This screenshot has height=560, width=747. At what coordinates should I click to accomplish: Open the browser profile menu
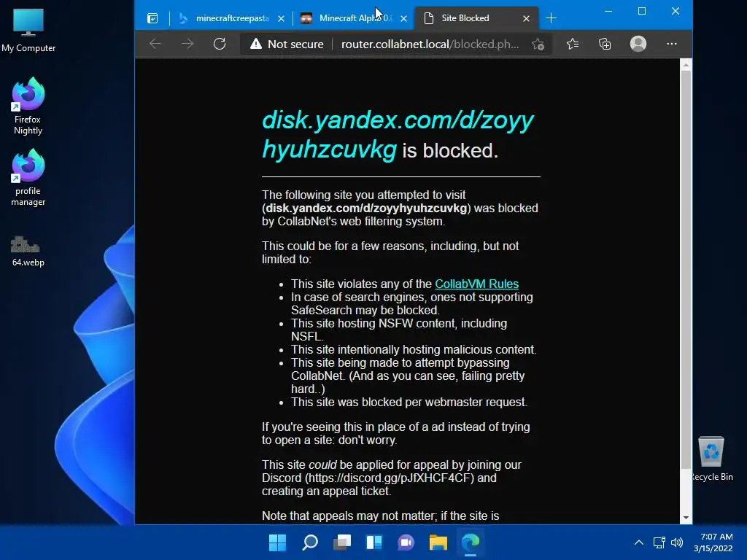click(x=638, y=44)
